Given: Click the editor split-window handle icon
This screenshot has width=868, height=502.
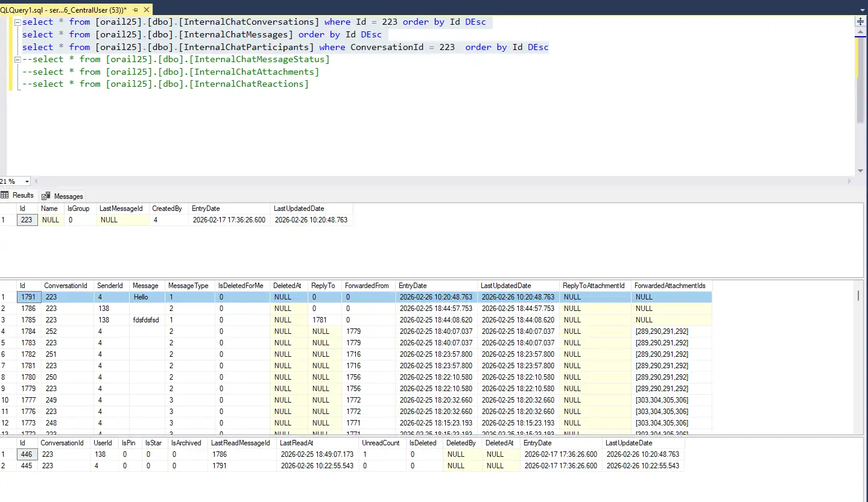Looking at the screenshot, I should 860,21.
